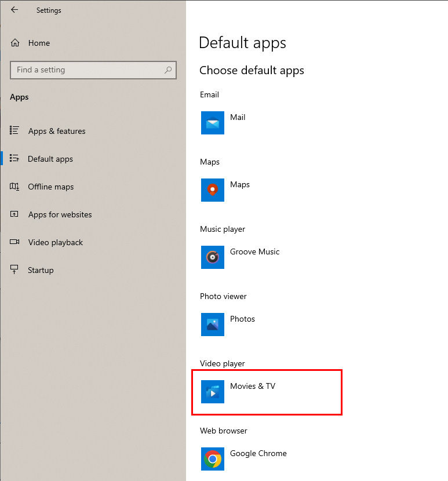
Task: Click the Startup icon
Action: click(14, 269)
